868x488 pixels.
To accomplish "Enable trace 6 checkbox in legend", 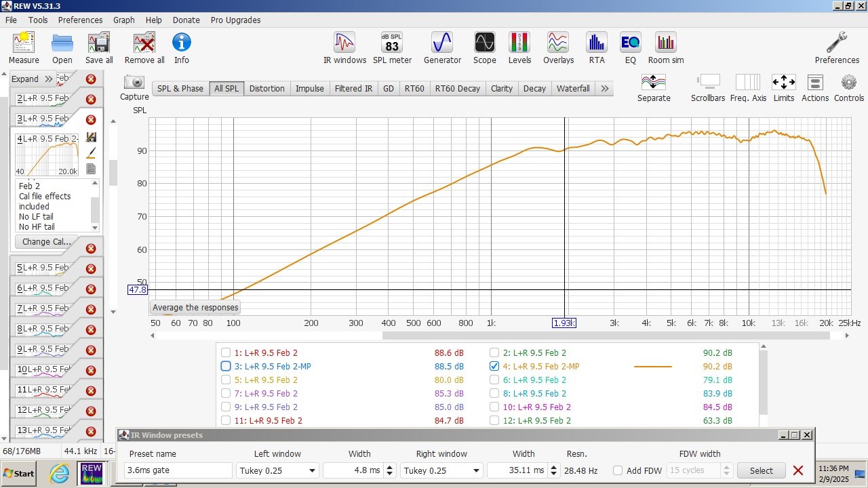I will pyautogui.click(x=494, y=380).
